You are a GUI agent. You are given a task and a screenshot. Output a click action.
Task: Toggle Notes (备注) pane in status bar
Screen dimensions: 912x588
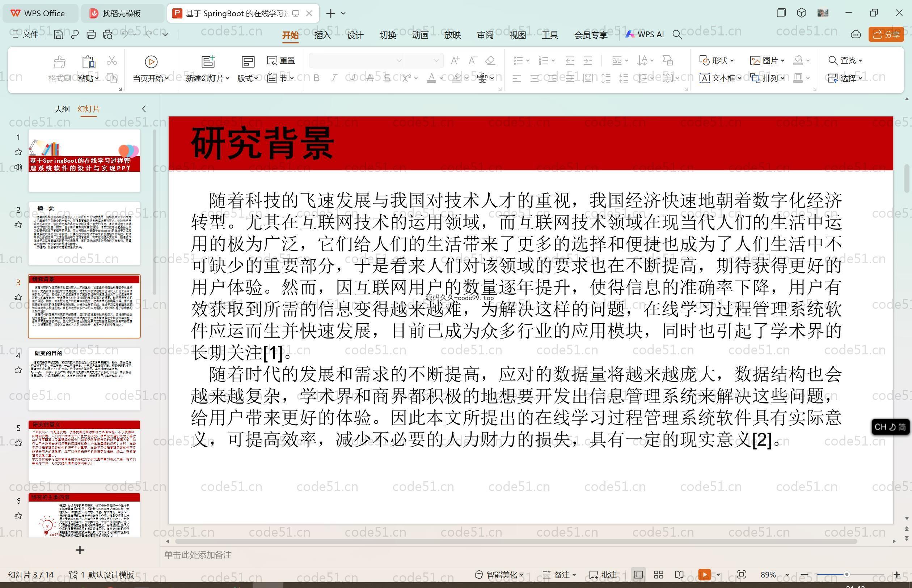(x=559, y=575)
